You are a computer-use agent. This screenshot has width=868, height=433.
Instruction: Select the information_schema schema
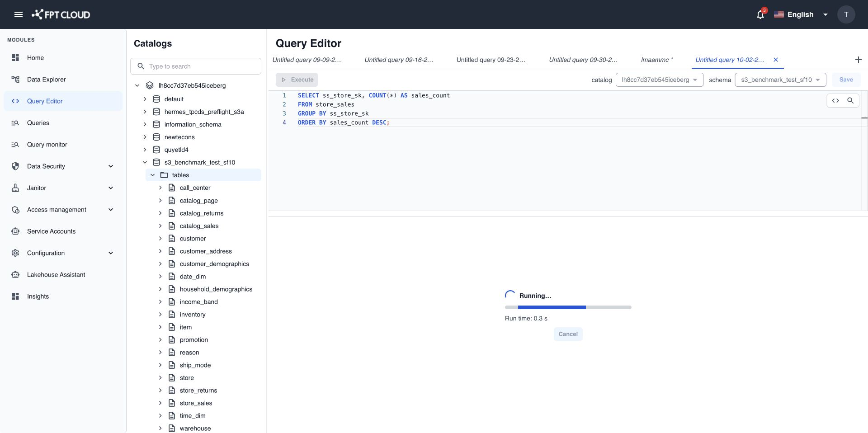(193, 124)
